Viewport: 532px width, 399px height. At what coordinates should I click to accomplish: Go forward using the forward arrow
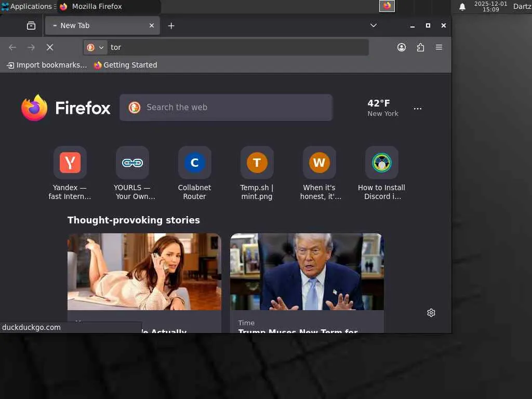click(x=31, y=47)
